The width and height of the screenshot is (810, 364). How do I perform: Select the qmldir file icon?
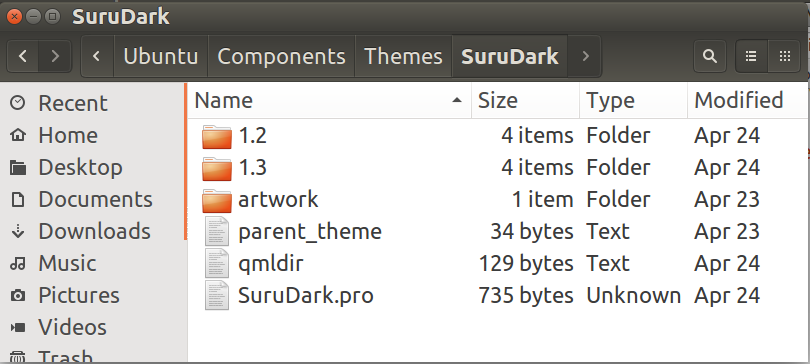(x=216, y=263)
